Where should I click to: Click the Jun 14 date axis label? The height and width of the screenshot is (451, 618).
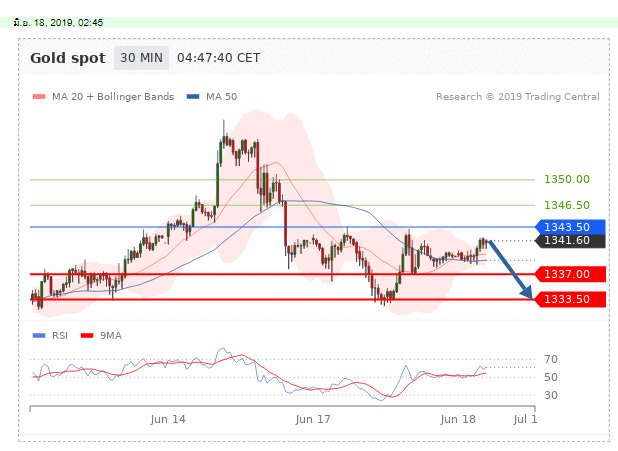(x=168, y=419)
